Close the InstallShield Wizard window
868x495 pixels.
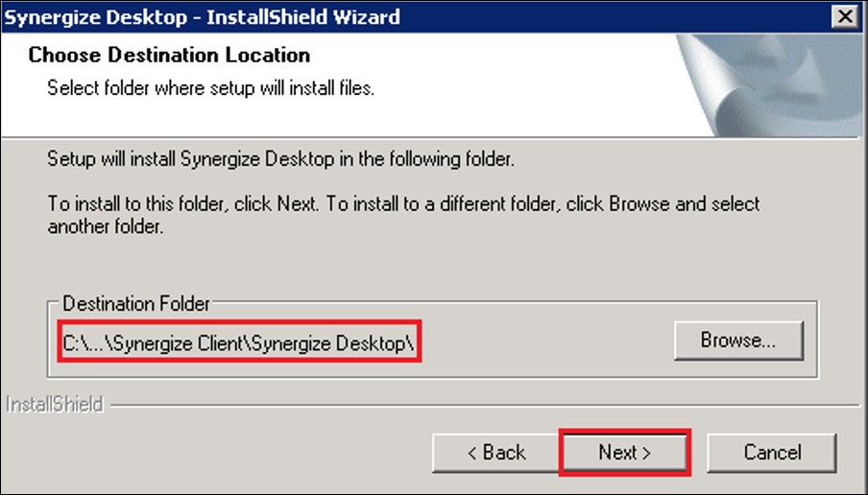(844, 17)
